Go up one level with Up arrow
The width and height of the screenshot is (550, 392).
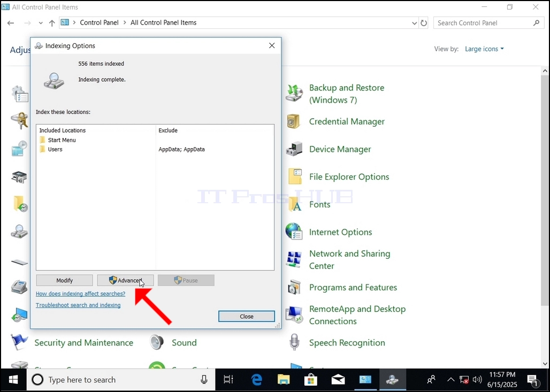tap(52, 23)
